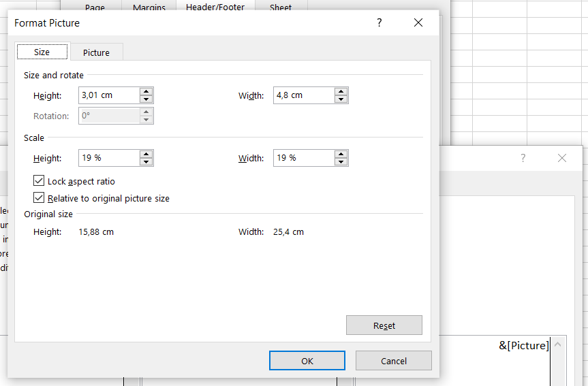This screenshot has height=386, width=588.
Task: Increase Scale Height percentage with up arrow
Action: pos(146,154)
